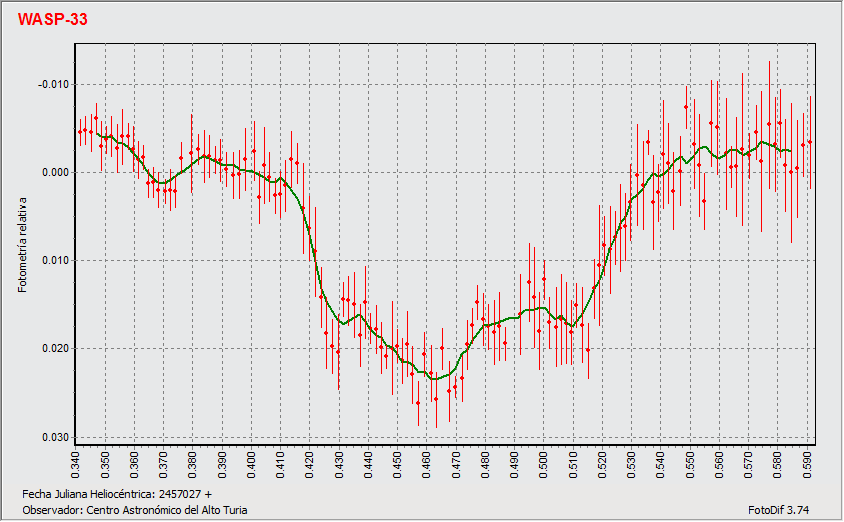The image size is (844, 522).
Task: Click the 0.590 x-axis tick label
Action: pos(807,464)
